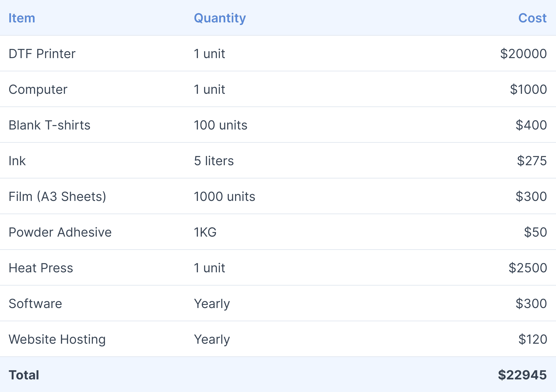Select the Ink item cell
Image resolution: width=556 pixels, height=392 pixels.
coord(17,161)
